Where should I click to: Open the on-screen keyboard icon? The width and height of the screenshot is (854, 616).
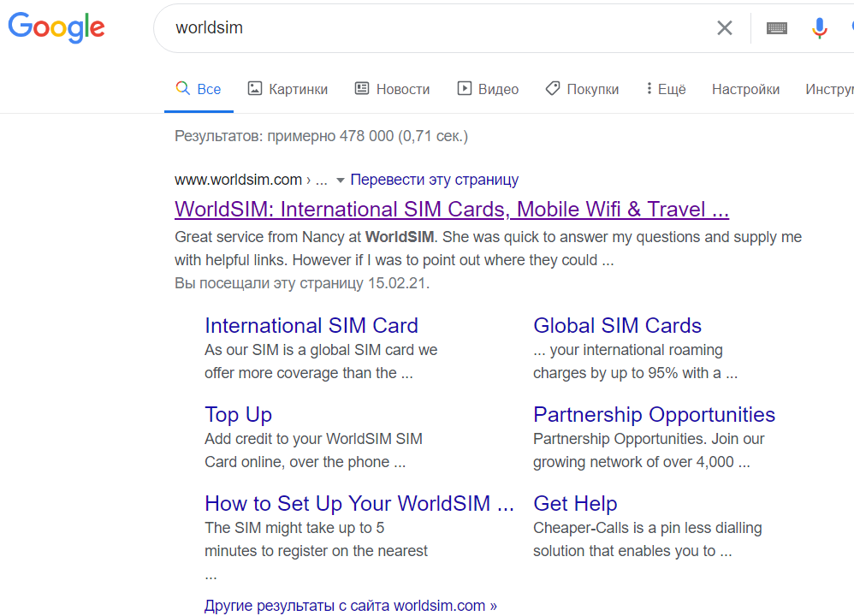(x=777, y=27)
